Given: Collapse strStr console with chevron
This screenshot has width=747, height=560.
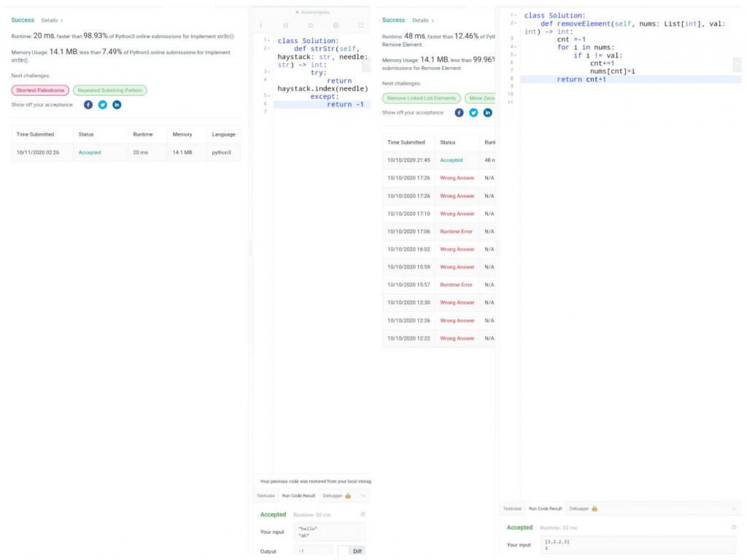Looking at the screenshot, I should point(363,496).
